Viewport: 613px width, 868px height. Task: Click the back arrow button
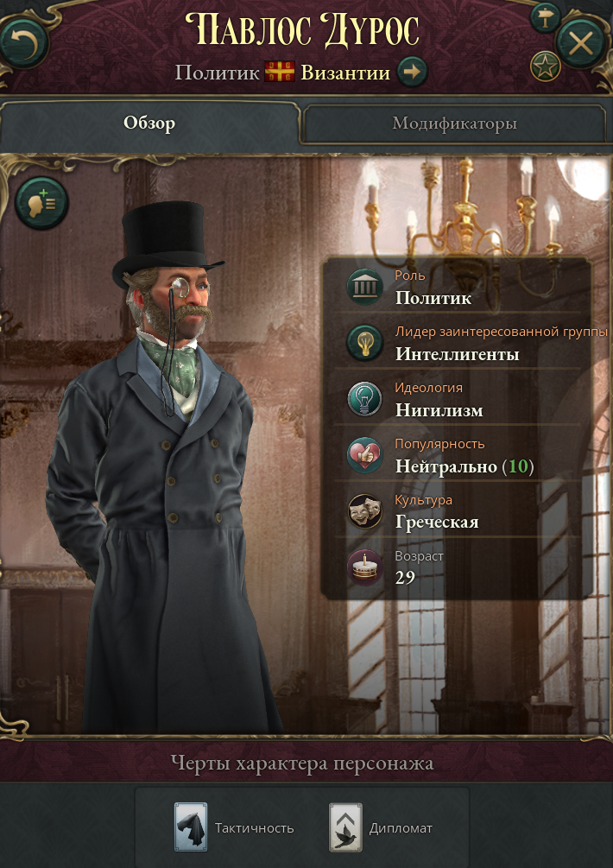coord(23,46)
